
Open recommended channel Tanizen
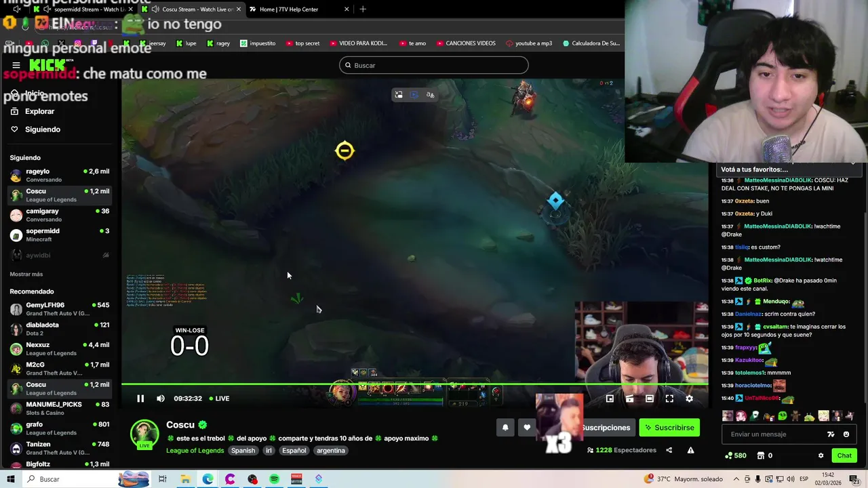[60, 448]
